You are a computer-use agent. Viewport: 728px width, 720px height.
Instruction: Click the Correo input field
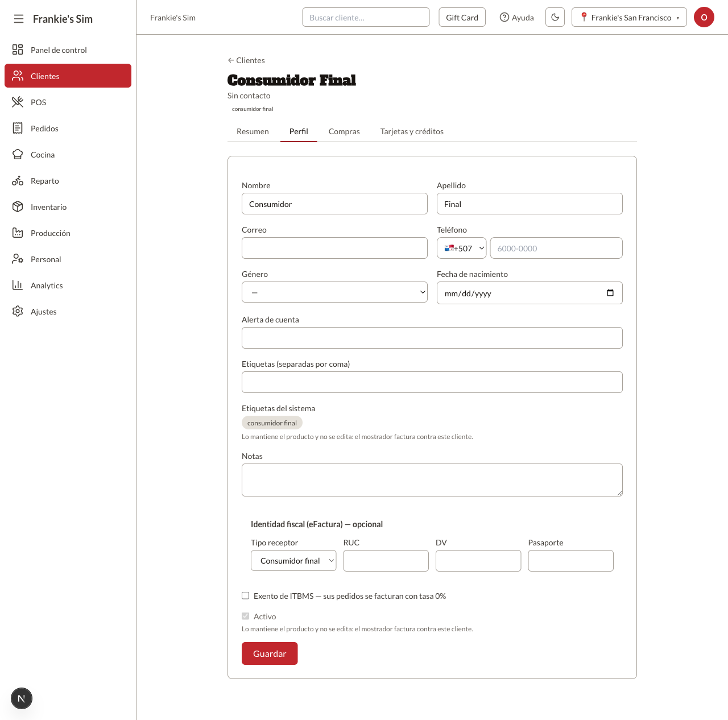(x=334, y=248)
